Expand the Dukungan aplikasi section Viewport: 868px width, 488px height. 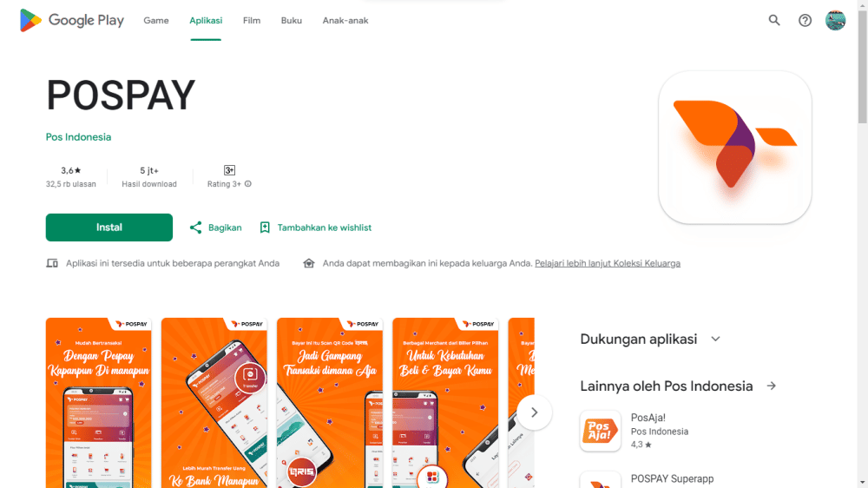coord(715,339)
